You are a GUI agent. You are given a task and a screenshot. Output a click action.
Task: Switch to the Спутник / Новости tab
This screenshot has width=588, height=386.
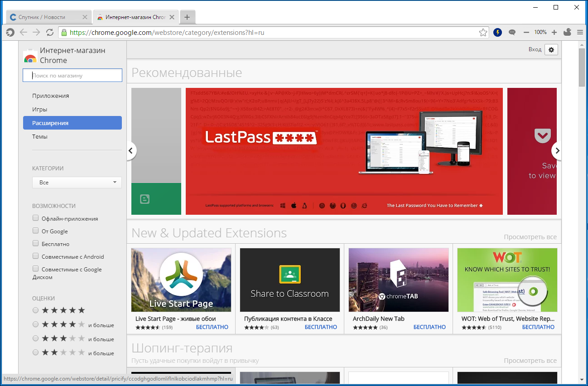[48, 17]
